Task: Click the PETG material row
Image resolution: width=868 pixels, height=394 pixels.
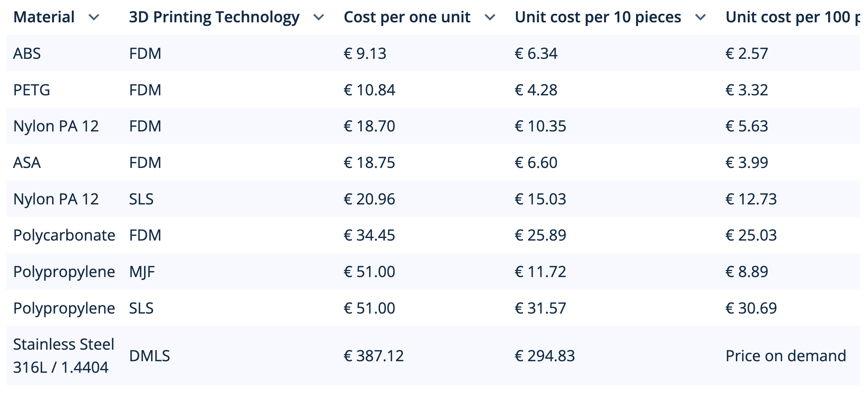Action: (x=32, y=90)
